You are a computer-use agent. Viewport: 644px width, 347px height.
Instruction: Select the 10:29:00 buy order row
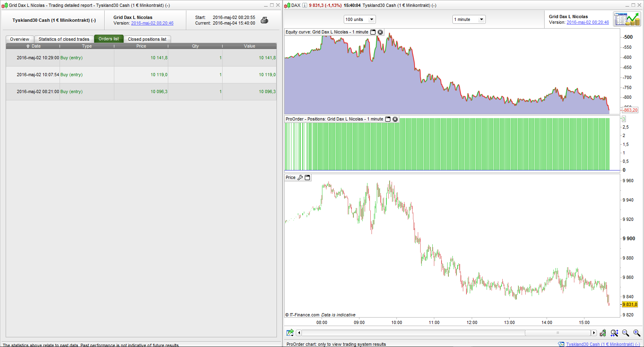141,58
